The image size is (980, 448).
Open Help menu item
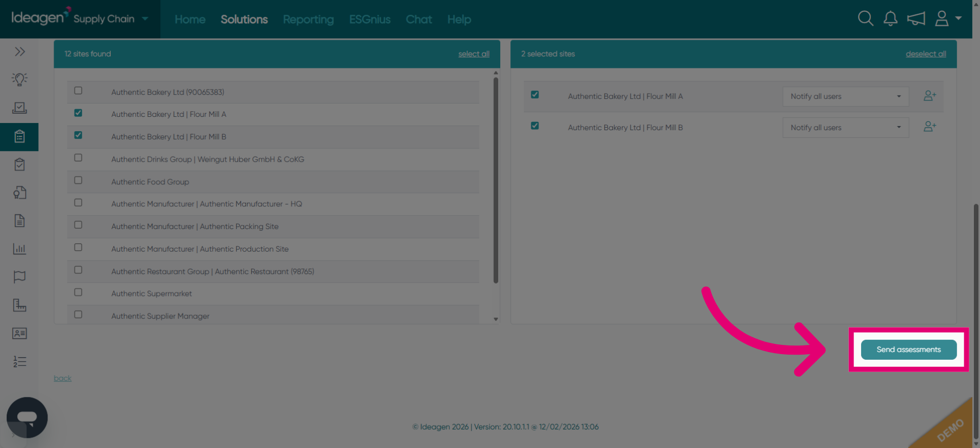click(459, 19)
